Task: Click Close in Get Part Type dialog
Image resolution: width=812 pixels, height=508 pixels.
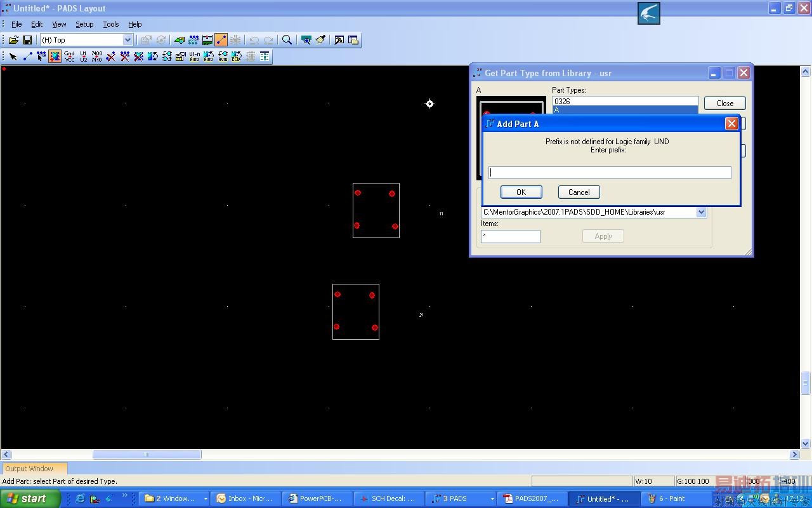Action: [725, 104]
